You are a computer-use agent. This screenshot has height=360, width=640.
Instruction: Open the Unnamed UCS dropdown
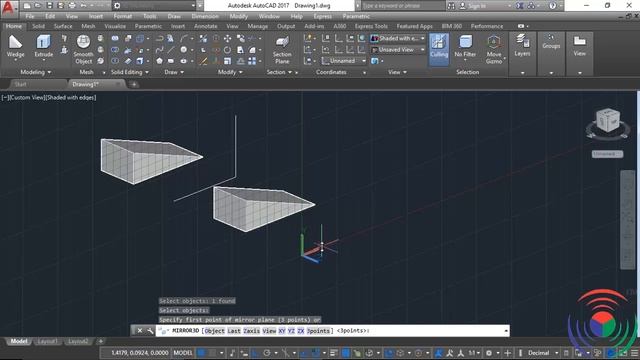tap(344, 61)
